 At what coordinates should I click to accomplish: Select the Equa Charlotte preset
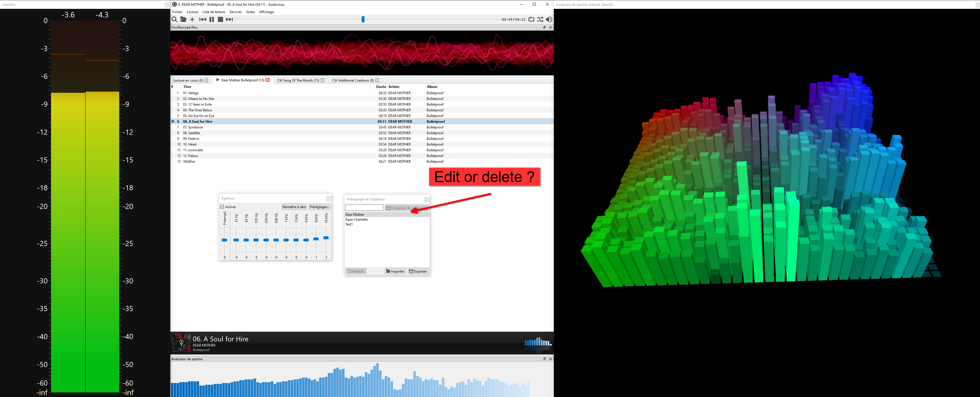tap(387, 219)
